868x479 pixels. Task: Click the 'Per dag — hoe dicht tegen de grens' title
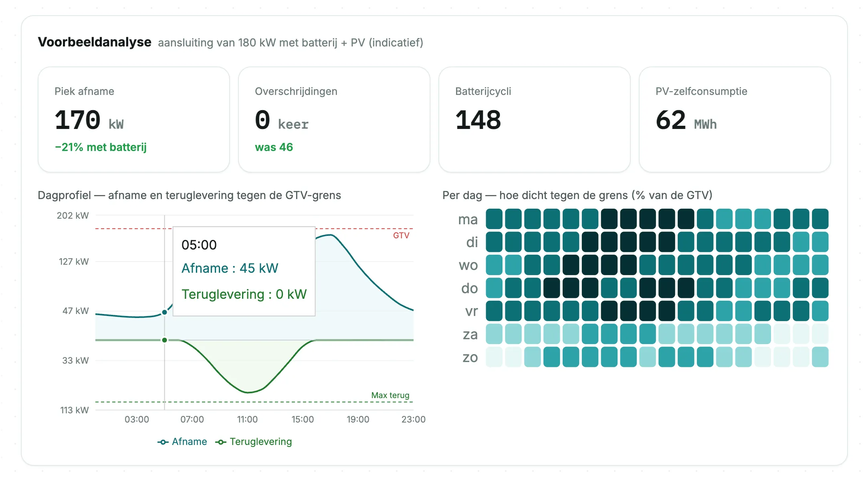(577, 195)
